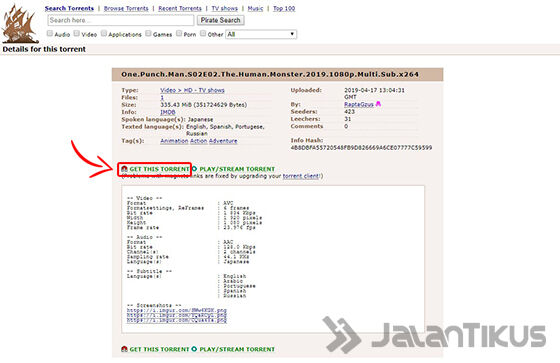This screenshot has height=363, width=560.
Task: Click the green play icon beside top PLAY/STREAM TORRENT
Action: (194, 169)
